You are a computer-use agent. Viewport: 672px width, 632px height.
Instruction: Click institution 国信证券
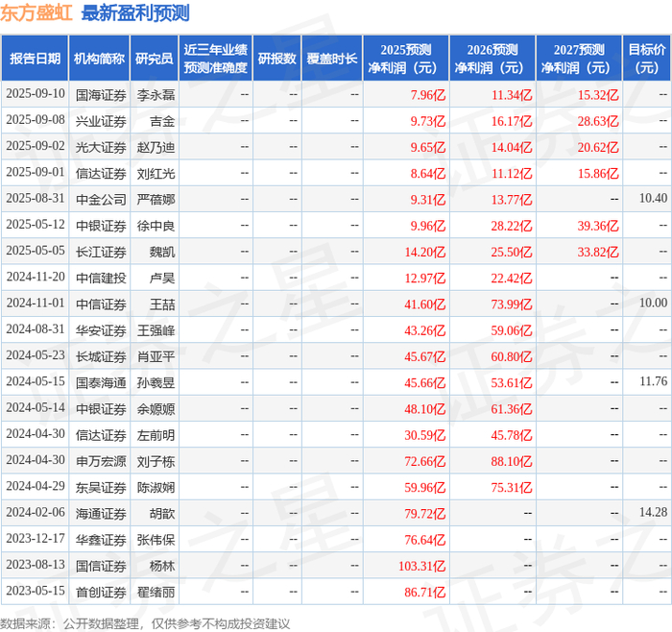tap(101, 566)
